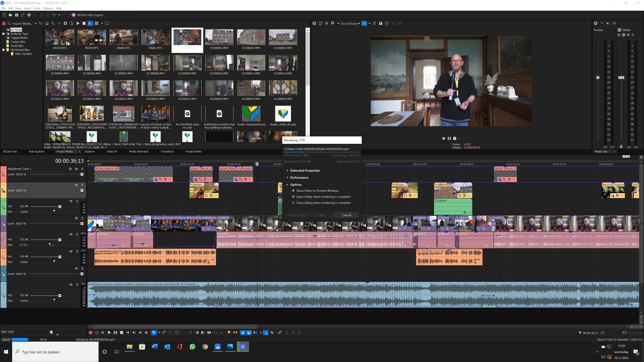
Task: Expand the Media By Type tree node
Action: pyautogui.click(x=4, y=34)
